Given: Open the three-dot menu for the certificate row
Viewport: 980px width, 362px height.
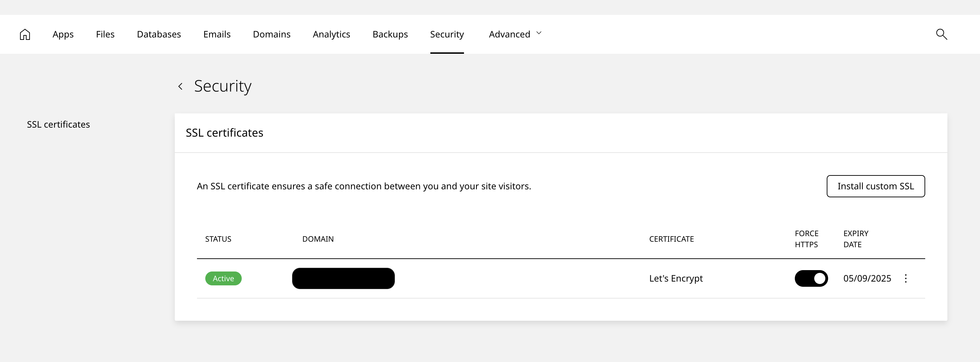Looking at the screenshot, I should (x=906, y=278).
